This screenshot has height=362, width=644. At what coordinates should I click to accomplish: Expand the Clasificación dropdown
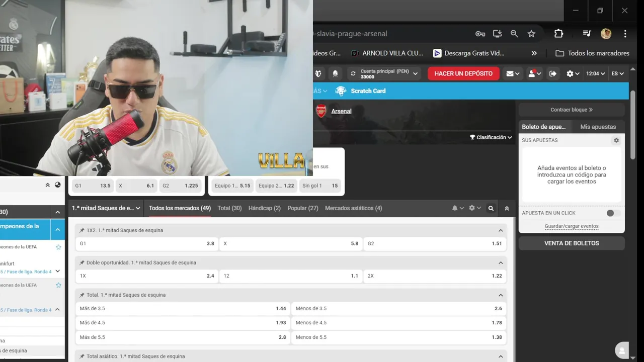point(491,137)
